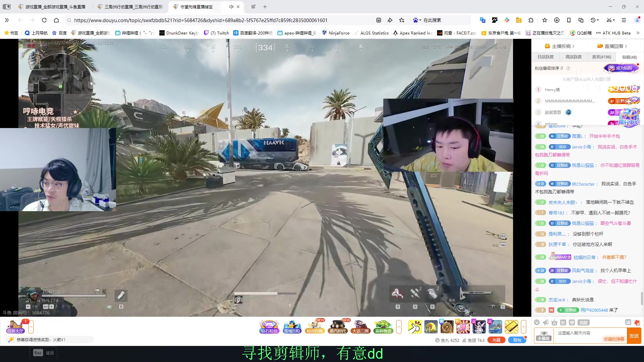Screen dimensions: 644x362
Task: Switch to the 日活跃度 tab
Action: click(x=545, y=57)
